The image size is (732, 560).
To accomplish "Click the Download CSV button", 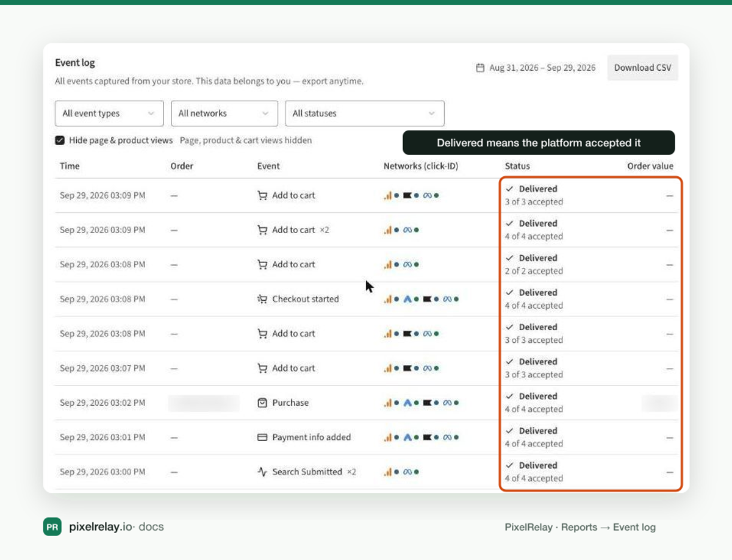I will click(642, 68).
